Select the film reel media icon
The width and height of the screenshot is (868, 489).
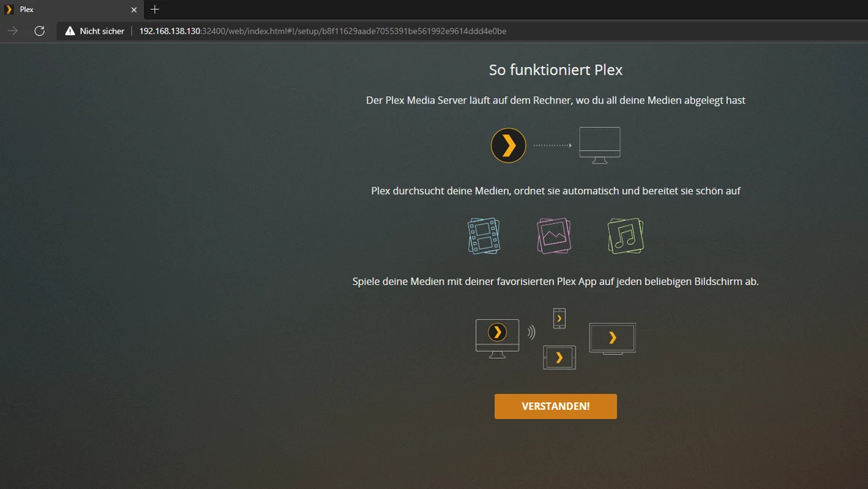pyautogui.click(x=483, y=235)
